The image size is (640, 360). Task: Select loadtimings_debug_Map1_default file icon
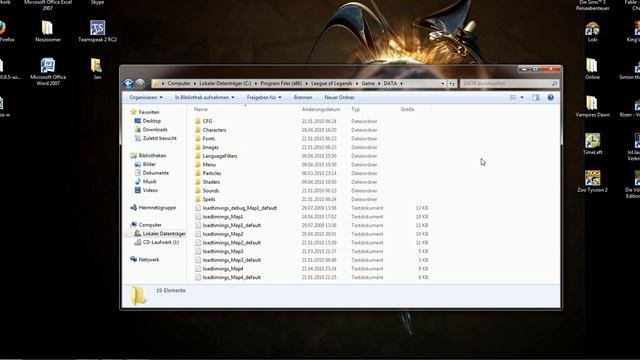198,208
